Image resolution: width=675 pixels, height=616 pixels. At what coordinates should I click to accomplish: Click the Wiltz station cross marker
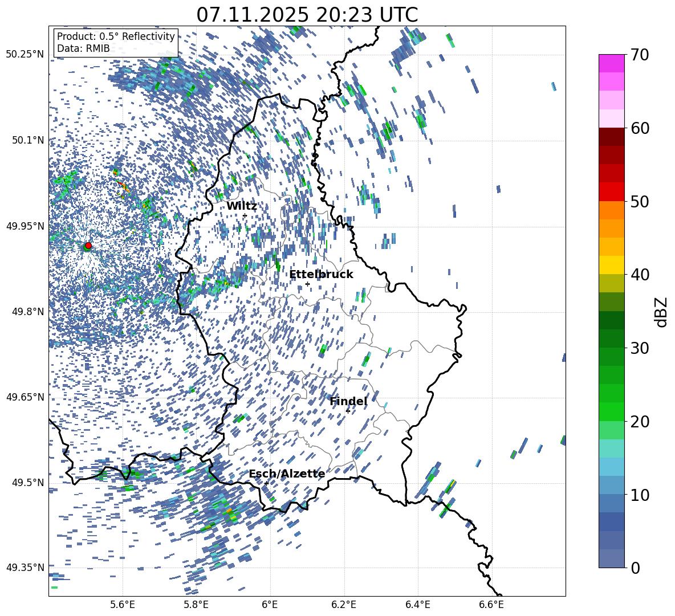click(x=245, y=215)
